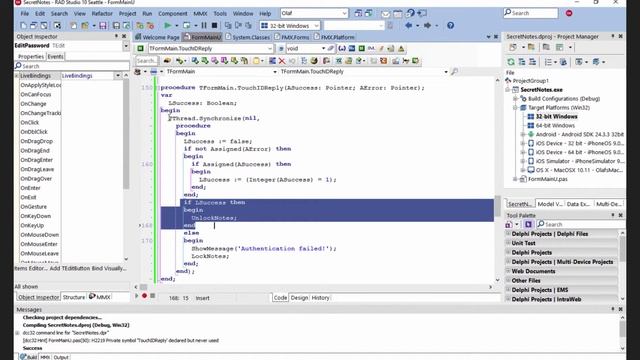Screen dimensions: 640x360
Task: Click the red X delete icon in MMX toolbar
Action: click(282, 61)
